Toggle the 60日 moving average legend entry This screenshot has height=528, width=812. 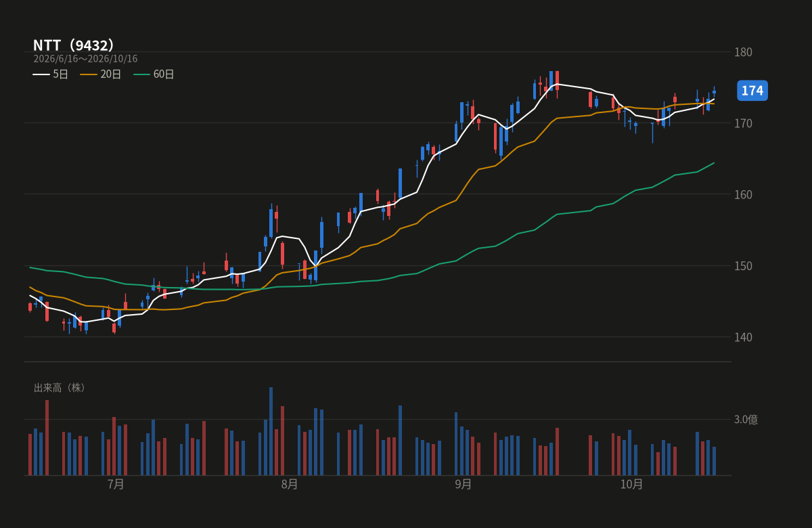tap(154, 74)
